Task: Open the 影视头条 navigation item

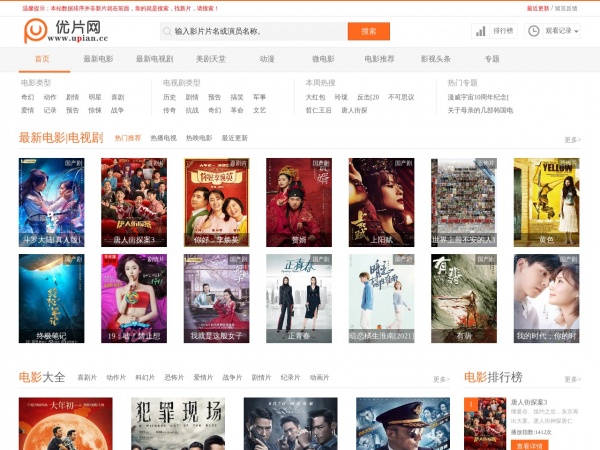Action: (435, 59)
